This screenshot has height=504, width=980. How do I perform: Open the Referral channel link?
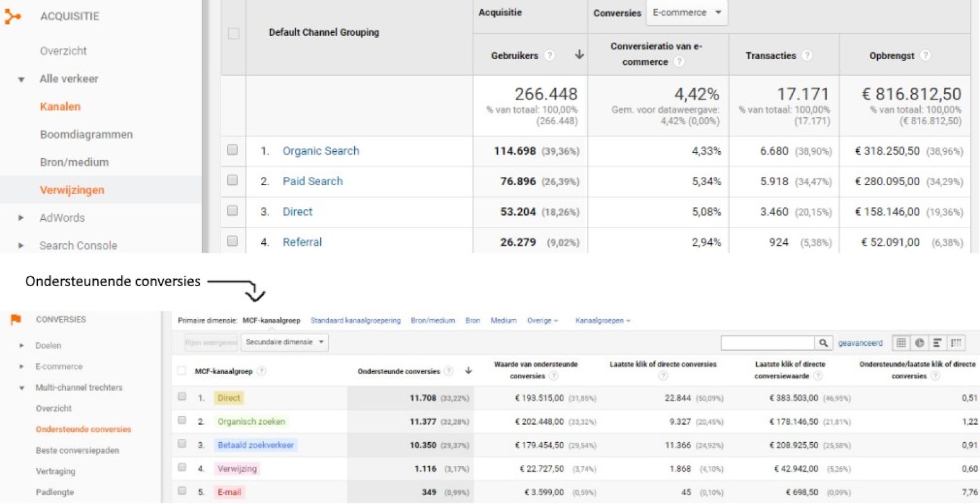pyautogui.click(x=302, y=242)
